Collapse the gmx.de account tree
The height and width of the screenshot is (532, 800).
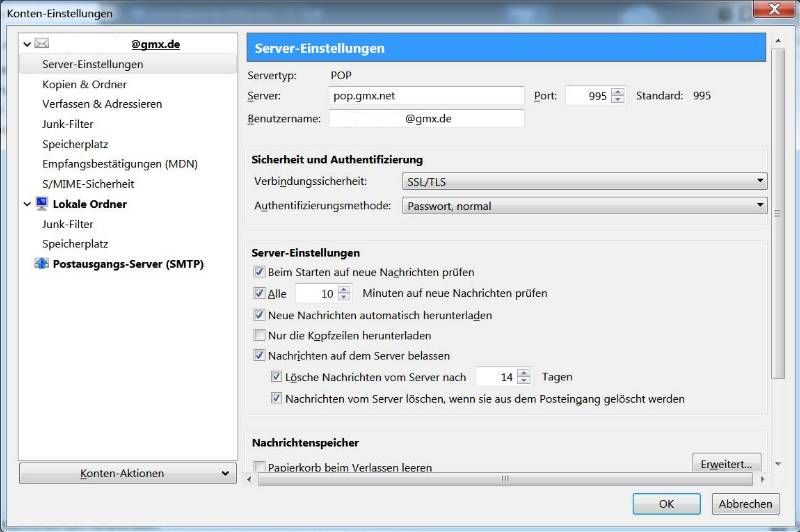pyautogui.click(x=27, y=44)
